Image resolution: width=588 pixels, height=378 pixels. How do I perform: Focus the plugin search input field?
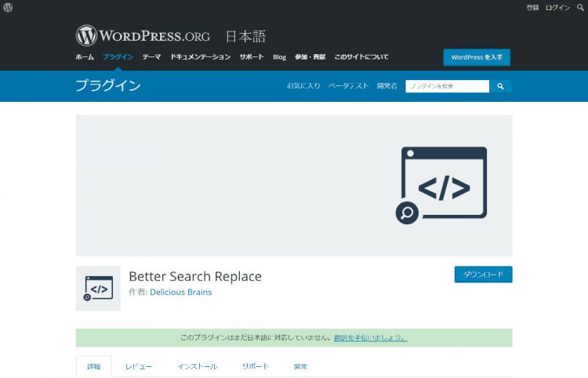pos(448,86)
